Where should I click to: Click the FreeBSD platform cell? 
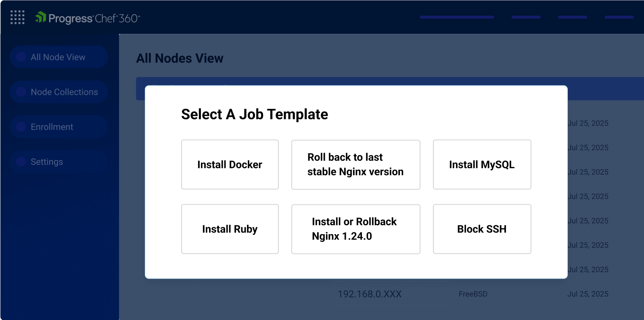pyautogui.click(x=473, y=294)
